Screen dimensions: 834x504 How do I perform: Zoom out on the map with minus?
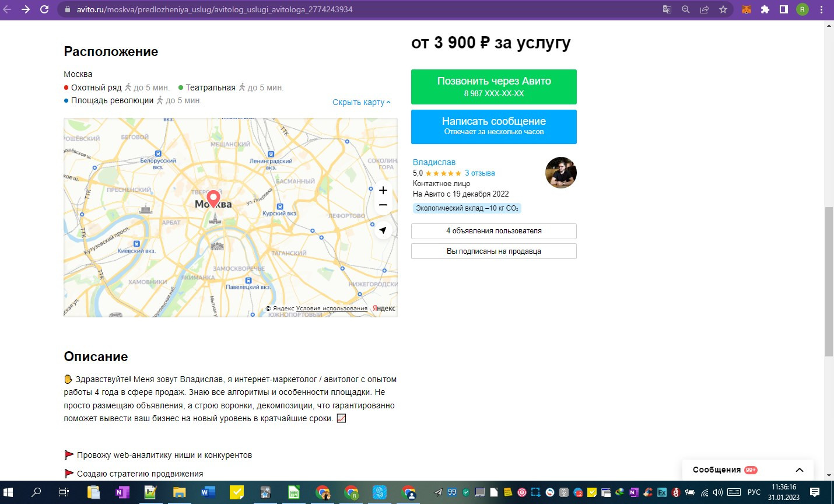click(x=383, y=205)
